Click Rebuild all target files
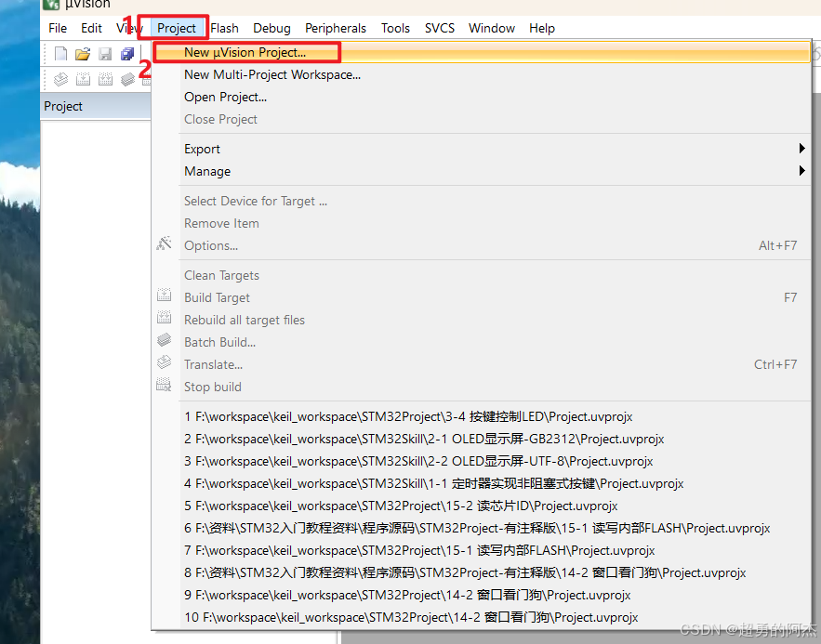The image size is (821, 644). [x=481, y=320]
